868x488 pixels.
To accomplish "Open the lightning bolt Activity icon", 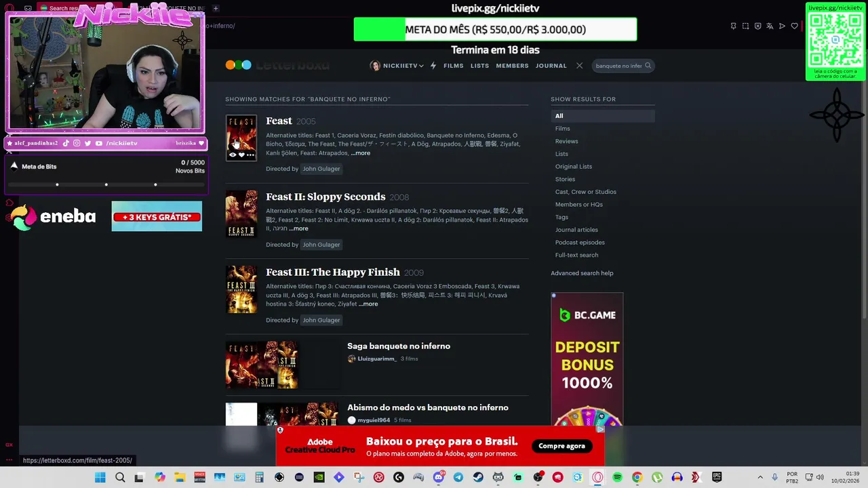I will coord(433,66).
